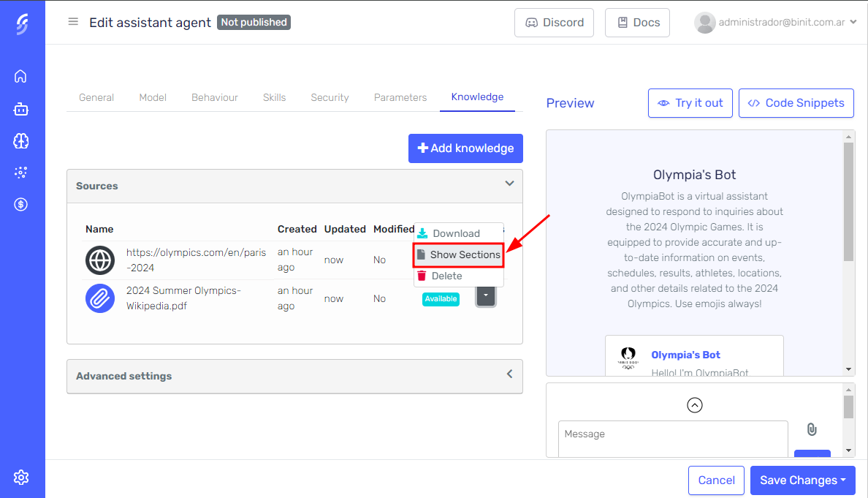Open the robot agents icon in the sidebar
The height and width of the screenshot is (498, 868).
coord(21,109)
